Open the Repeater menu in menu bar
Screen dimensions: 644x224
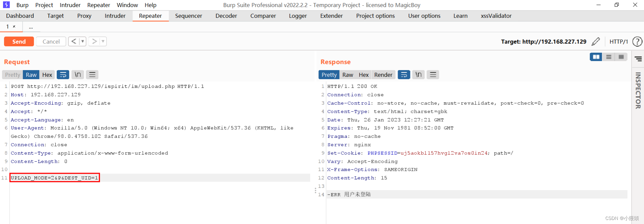pyautogui.click(x=99, y=5)
